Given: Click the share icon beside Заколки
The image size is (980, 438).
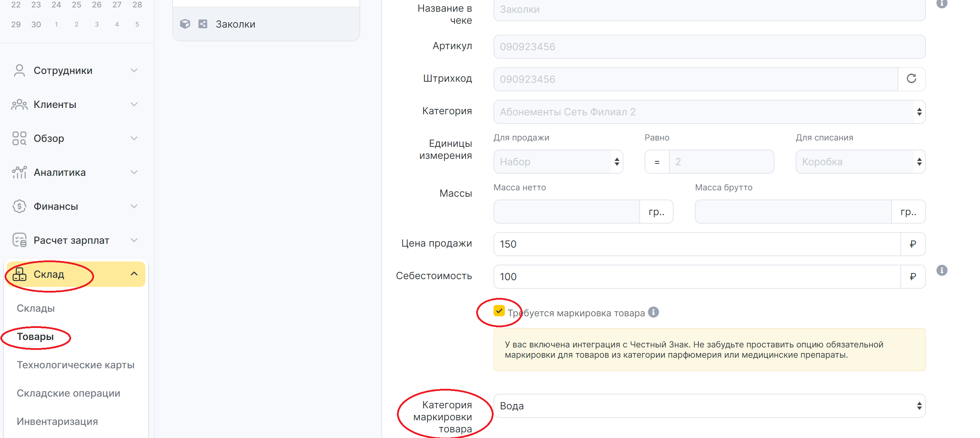Looking at the screenshot, I should pyautogui.click(x=203, y=24).
